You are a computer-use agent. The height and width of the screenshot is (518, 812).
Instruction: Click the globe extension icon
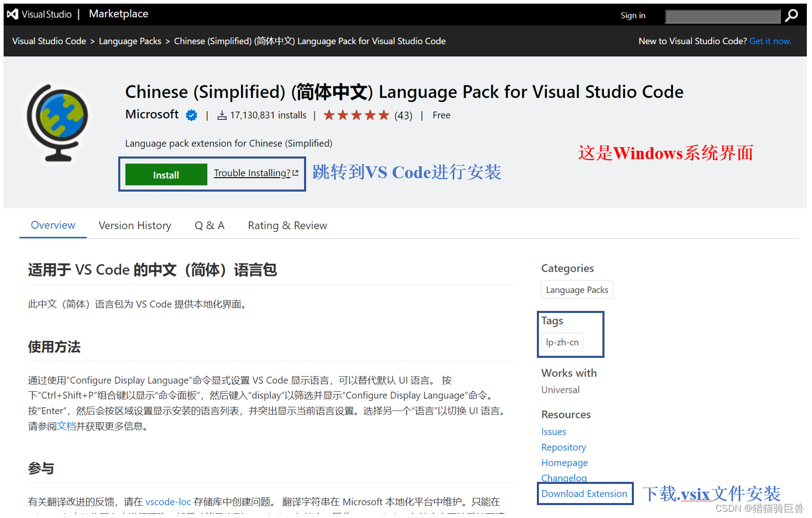pyautogui.click(x=58, y=123)
